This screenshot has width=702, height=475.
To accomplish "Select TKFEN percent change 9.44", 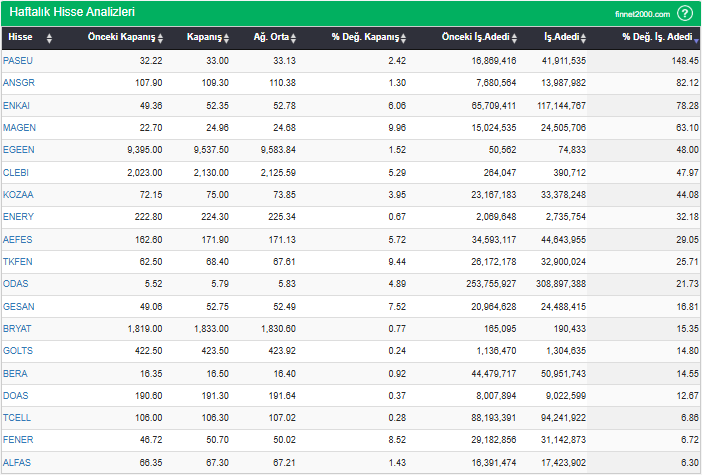I will [397, 261].
